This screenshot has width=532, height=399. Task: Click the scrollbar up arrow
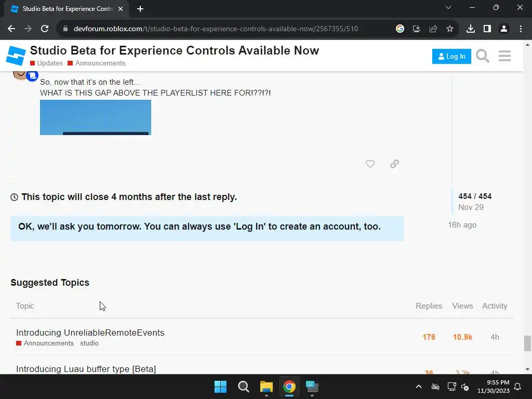coord(527,45)
